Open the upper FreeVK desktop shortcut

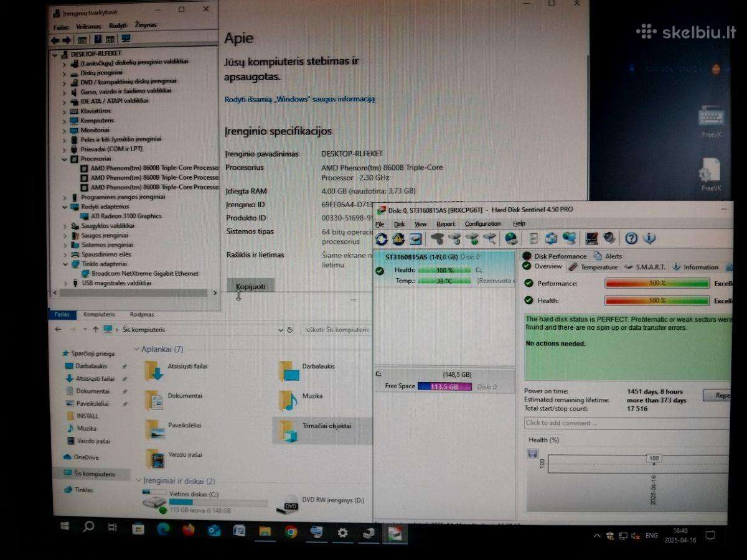(x=711, y=121)
